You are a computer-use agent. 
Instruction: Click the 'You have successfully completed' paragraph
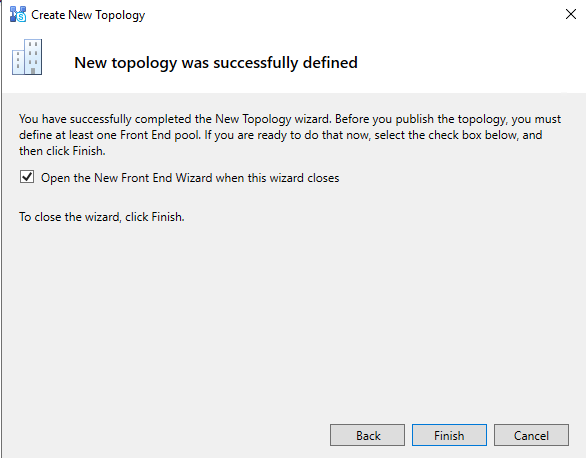point(290,135)
